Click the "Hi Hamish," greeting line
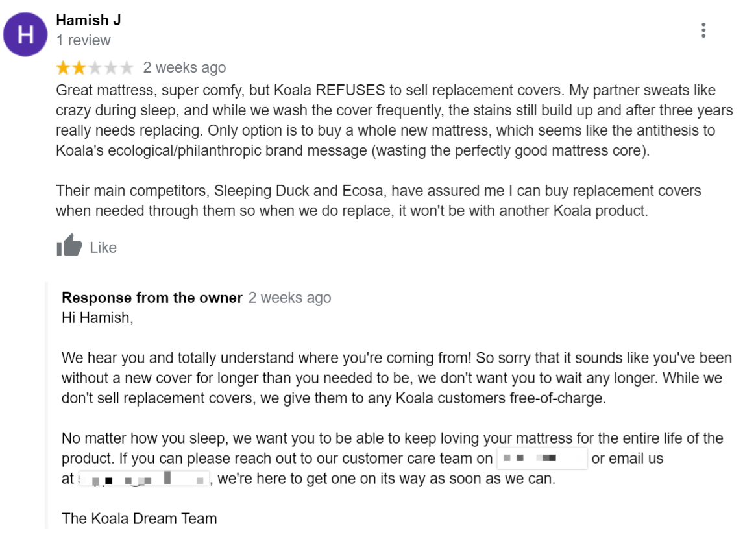This screenshot has width=756, height=550. pyautogui.click(x=97, y=318)
